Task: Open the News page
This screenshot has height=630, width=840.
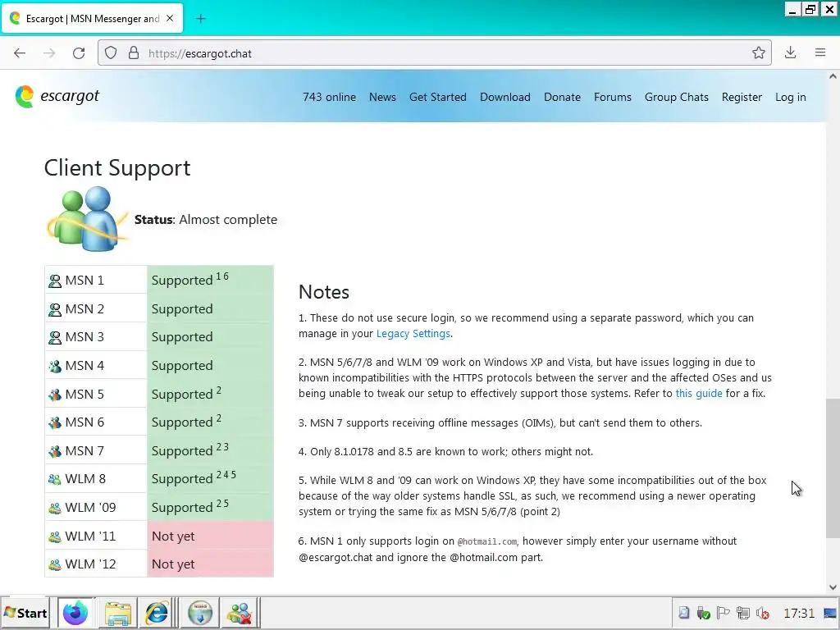Action: tap(382, 97)
